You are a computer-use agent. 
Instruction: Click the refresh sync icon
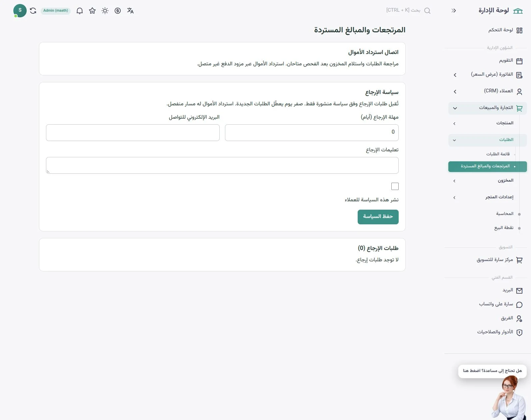33,11
